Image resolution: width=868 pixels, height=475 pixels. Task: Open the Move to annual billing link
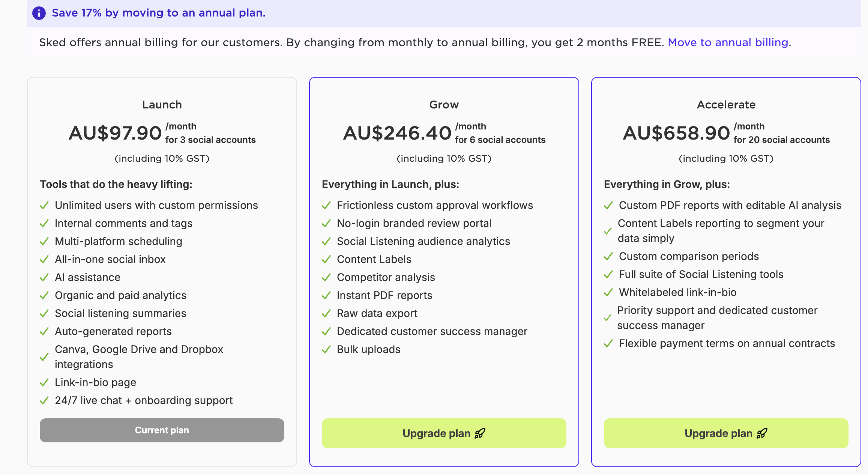728,42
